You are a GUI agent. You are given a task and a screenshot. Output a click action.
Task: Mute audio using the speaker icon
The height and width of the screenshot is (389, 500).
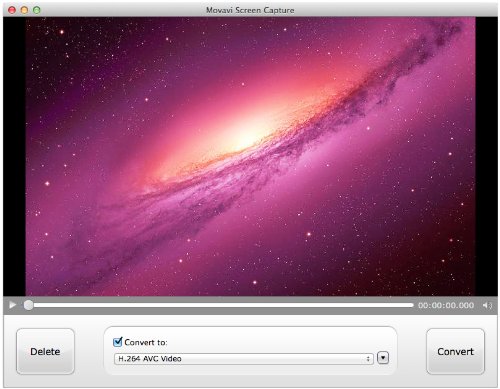(487, 305)
